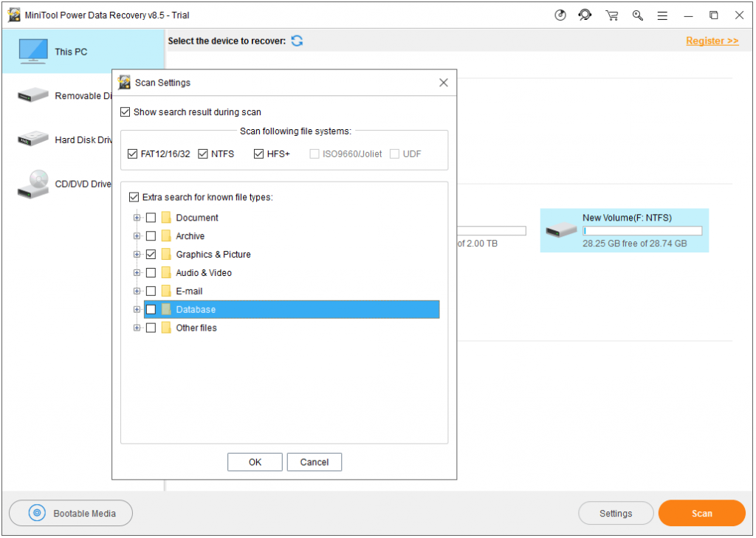This screenshot has height=538, width=756.
Task: Click the Scan Settings dialog logo icon
Action: click(x=124, y=83)
